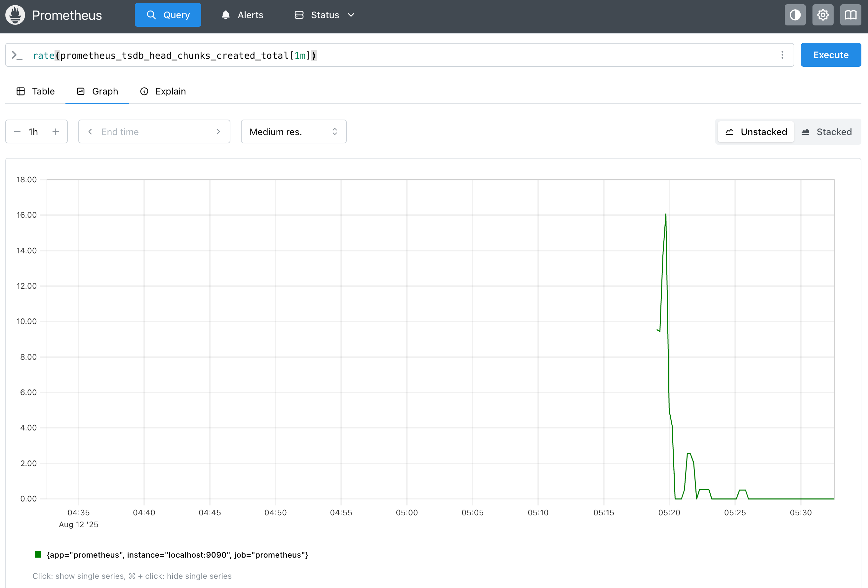Increase range with the plus icon

click(x=56, y=132)
